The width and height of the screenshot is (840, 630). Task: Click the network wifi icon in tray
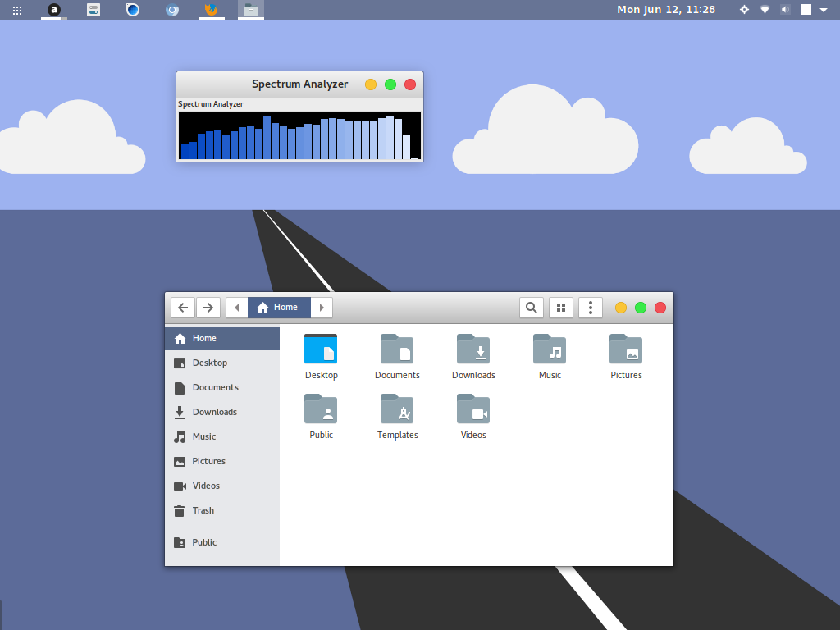[x=765, y=10]
